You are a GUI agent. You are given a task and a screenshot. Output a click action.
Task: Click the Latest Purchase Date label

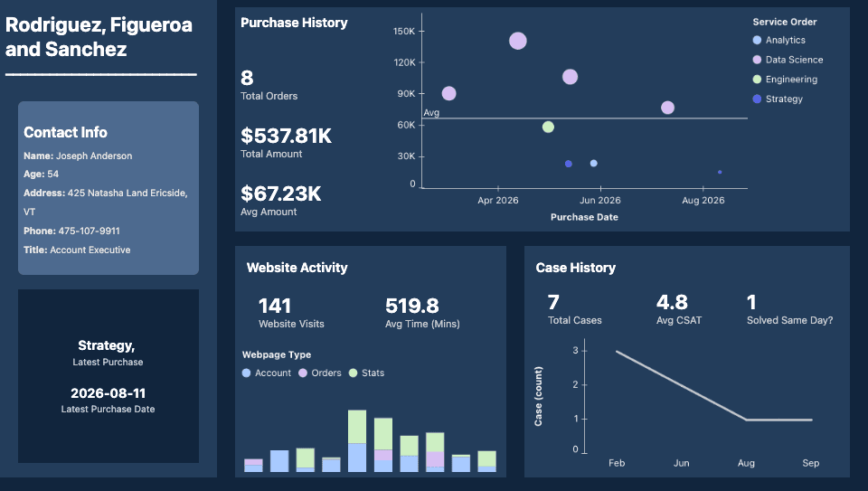pyautogui.click(x=108, y=409)
